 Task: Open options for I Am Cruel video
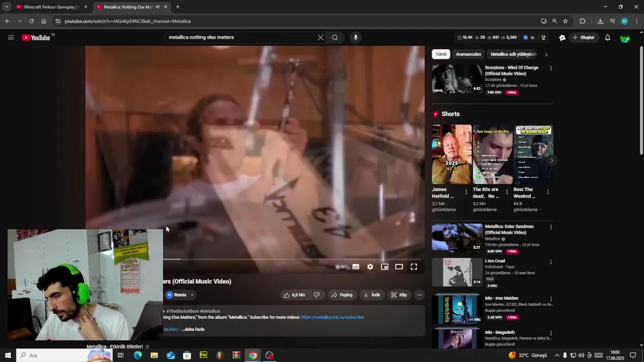tap(551, 262)
